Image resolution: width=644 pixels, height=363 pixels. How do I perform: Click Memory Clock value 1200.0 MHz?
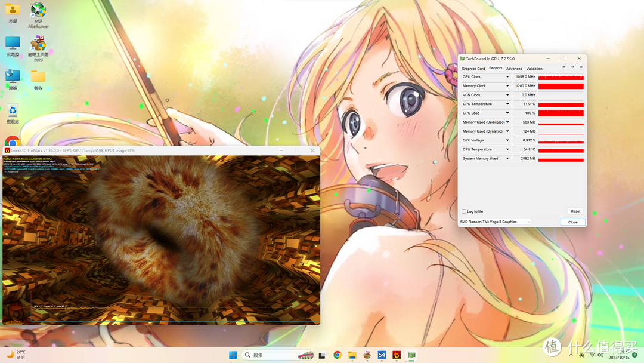click(x=525, y=86)
